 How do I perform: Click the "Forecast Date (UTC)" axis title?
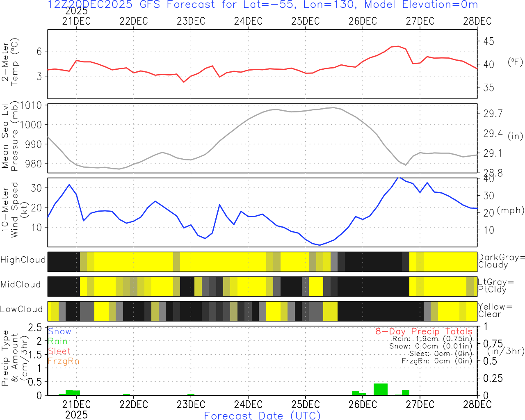click(262, 415)
